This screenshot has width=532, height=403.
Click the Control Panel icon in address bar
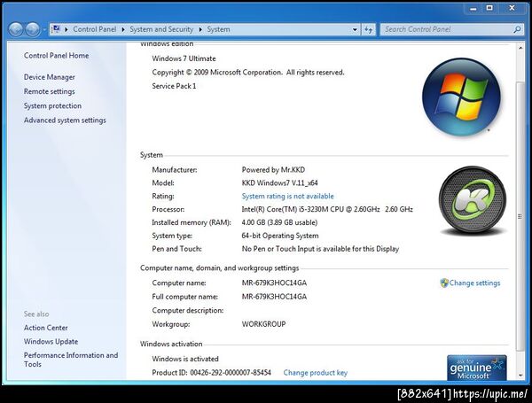tap(57, 29)
